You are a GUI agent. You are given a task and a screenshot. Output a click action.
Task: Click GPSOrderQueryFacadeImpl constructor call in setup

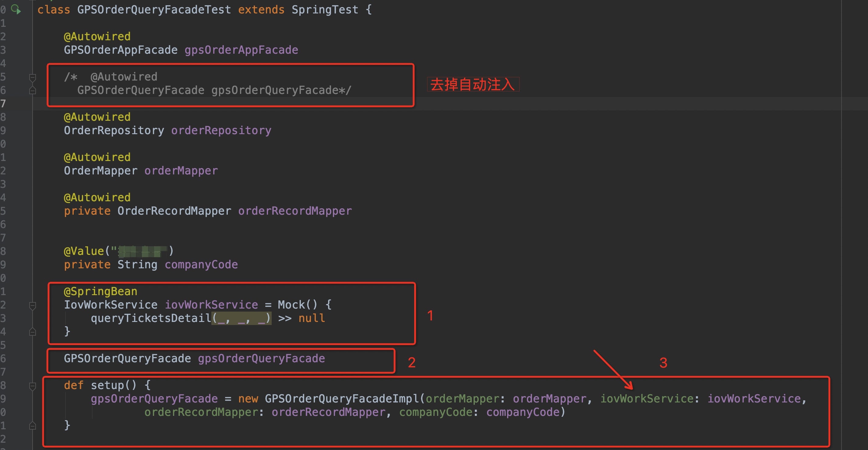pos(342,399)
